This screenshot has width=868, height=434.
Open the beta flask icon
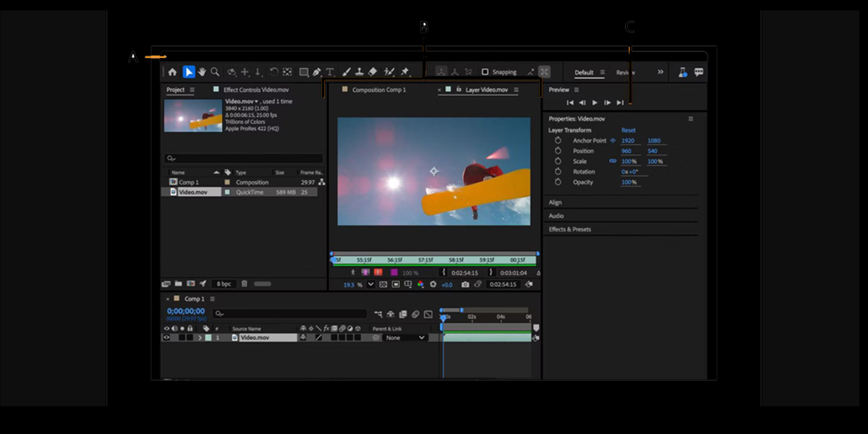click(683, 72)
